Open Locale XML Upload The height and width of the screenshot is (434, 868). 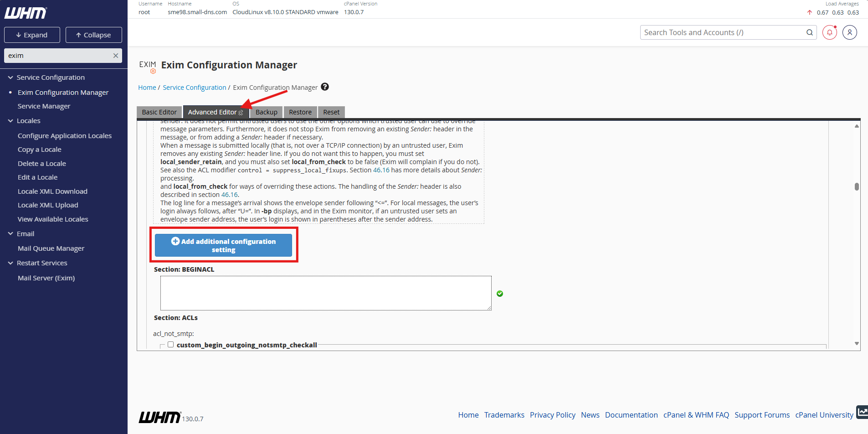[x=48, y=205]
